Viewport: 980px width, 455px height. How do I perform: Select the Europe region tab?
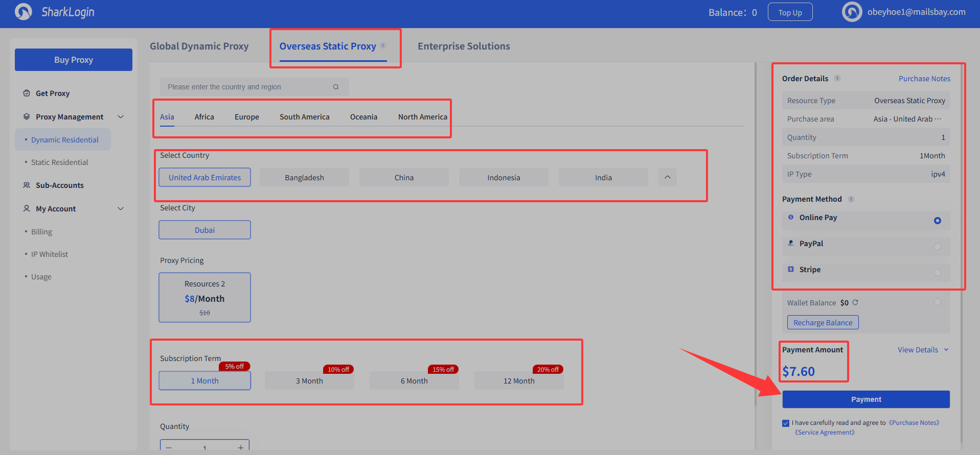click(x=246, y=117)
